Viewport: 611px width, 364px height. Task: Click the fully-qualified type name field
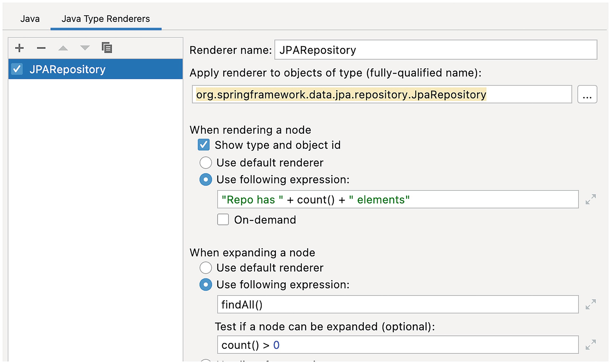click(x=382, y=94)
